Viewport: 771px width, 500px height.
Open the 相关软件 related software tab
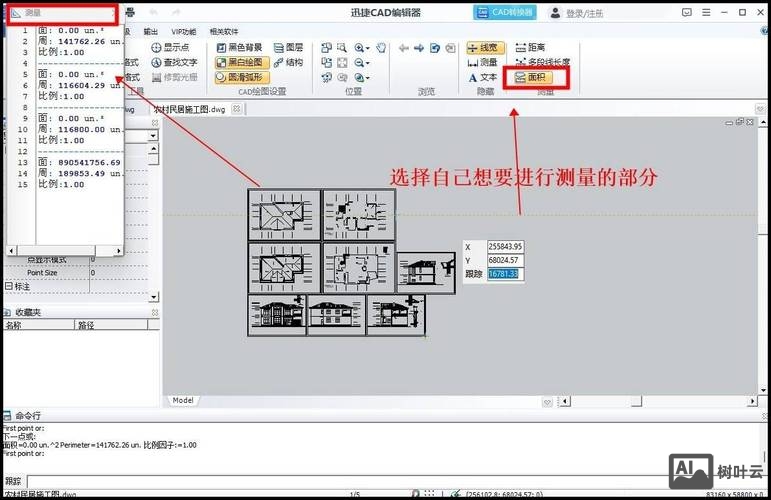point(224,31)
